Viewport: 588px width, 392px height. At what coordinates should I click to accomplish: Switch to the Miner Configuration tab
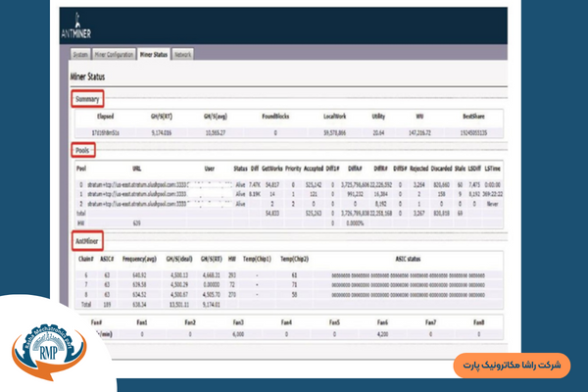pos(114,56)
